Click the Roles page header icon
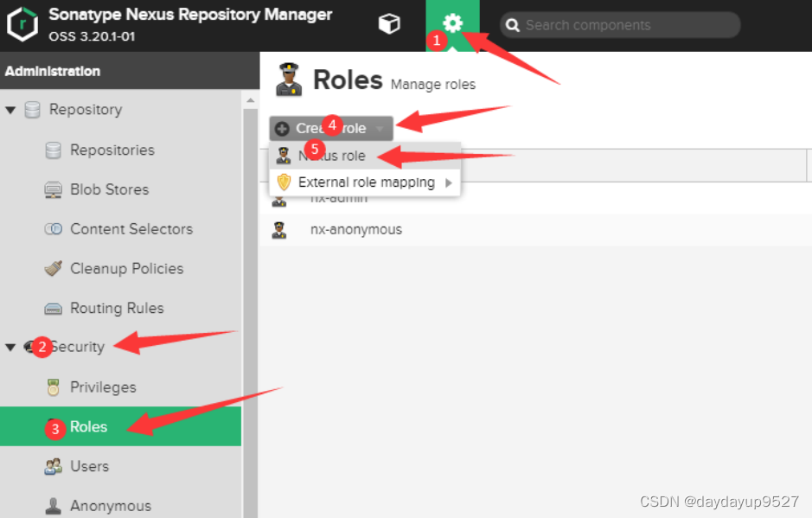This screenshot has width=812, height=518. point(289,80)
